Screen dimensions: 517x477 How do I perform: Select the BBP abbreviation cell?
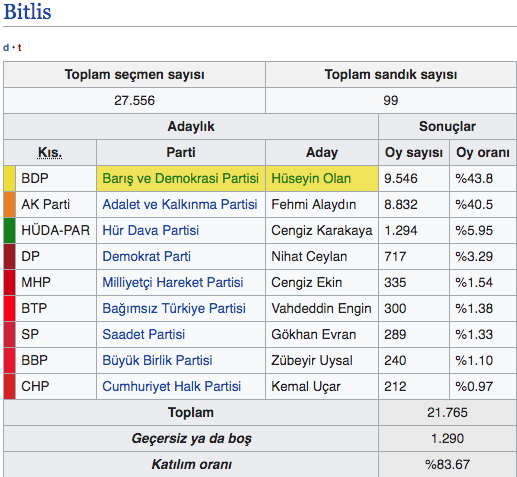click(56, 360)
